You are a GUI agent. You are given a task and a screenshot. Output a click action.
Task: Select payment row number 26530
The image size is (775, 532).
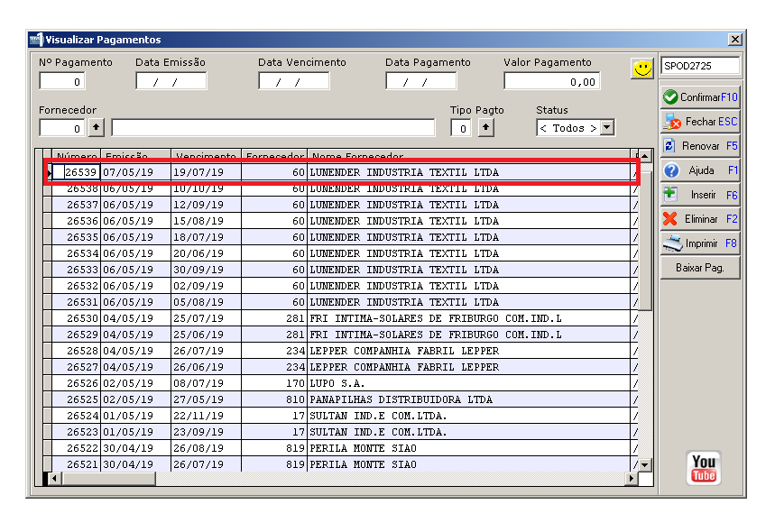click(x=341, y=318)
